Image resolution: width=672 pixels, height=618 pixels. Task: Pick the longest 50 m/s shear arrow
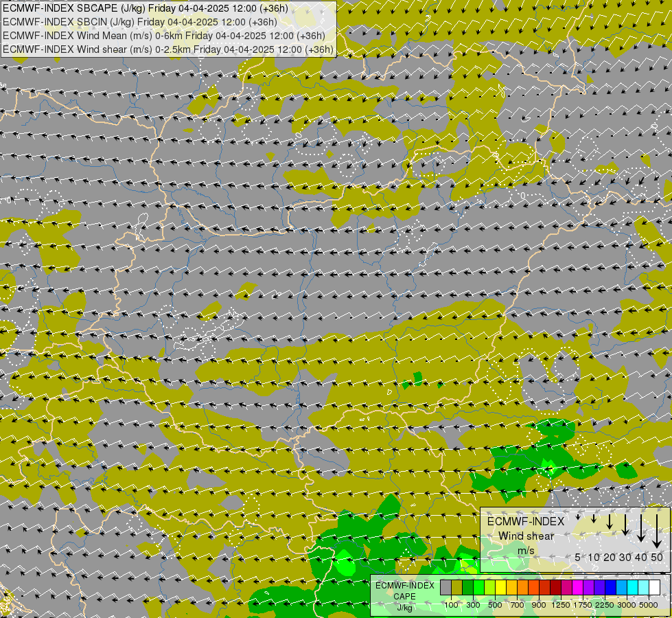(x=657, y=531)
